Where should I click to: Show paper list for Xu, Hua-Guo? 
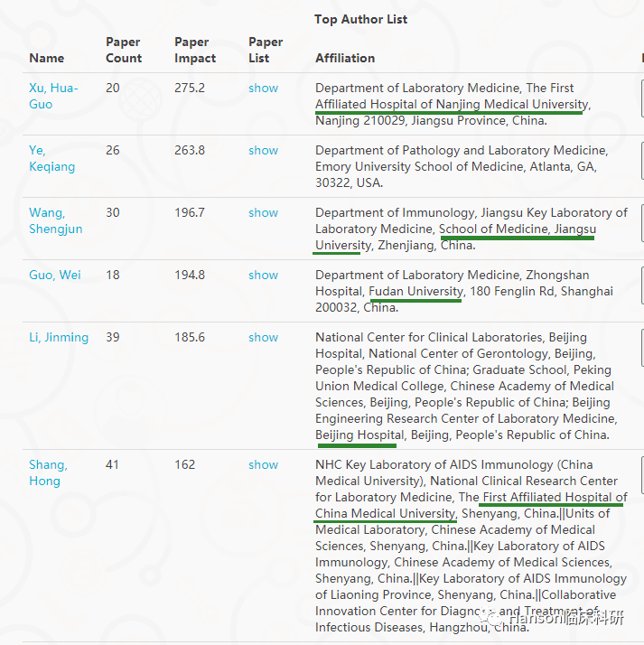[x=263, y=88]
